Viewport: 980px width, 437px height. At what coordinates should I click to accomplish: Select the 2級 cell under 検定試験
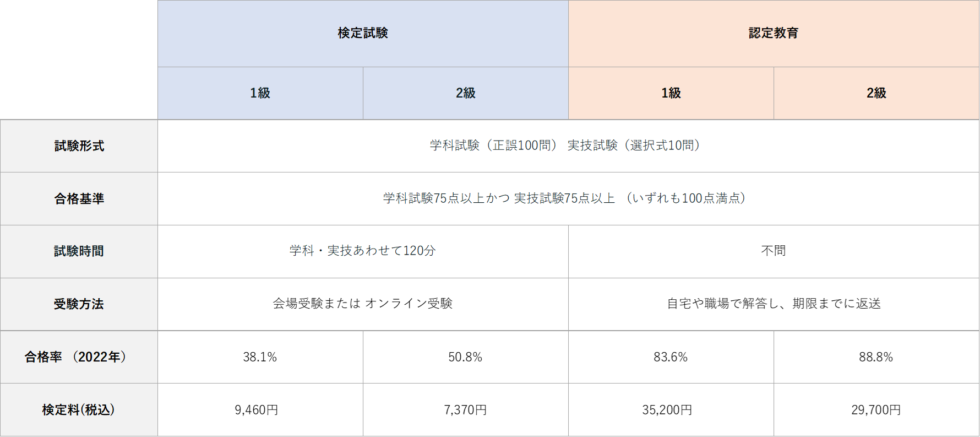tap(466, 93)
